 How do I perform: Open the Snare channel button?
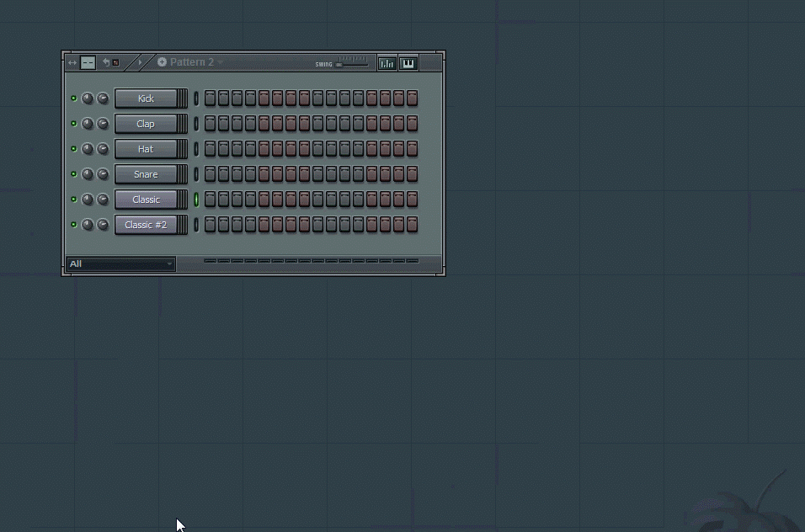pyautogui.click(x=146, y=174)
